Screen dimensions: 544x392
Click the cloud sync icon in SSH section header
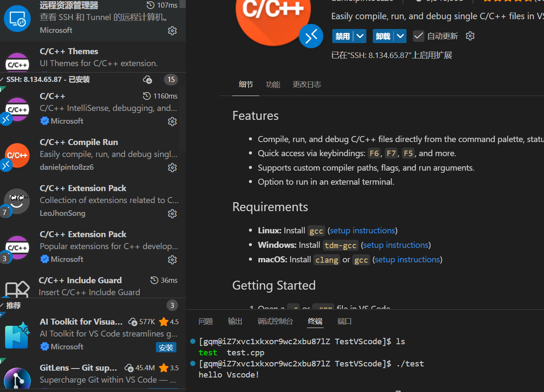pyautogui.click(x=147, y=80)
